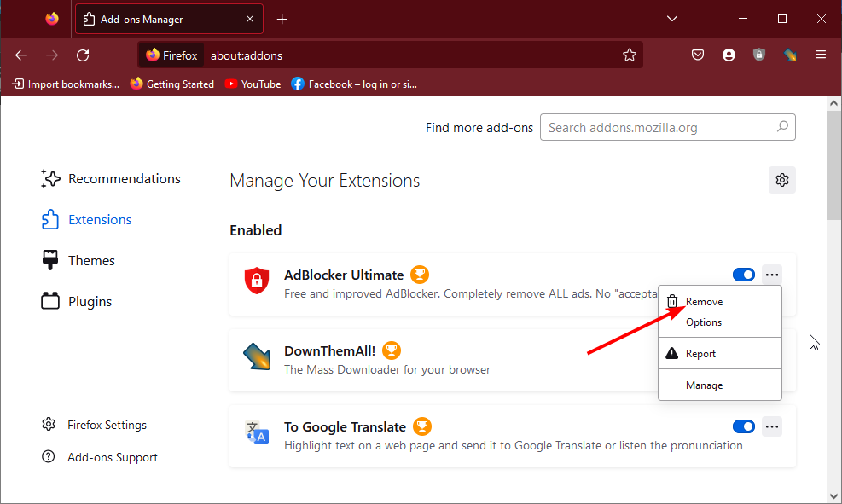Screen dimensions: 842x504
Task: Choose Manage in the context menu
Action: (x=719, y=385)
